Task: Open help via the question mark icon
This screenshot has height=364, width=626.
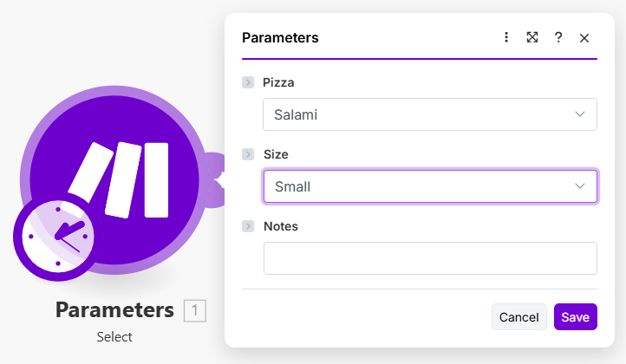Action: coord(558,37)
